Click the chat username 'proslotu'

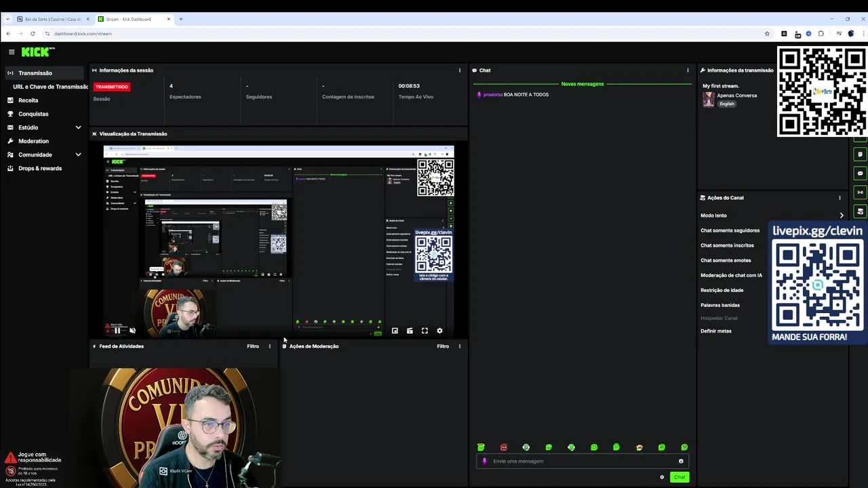click(x=492, y=95)
